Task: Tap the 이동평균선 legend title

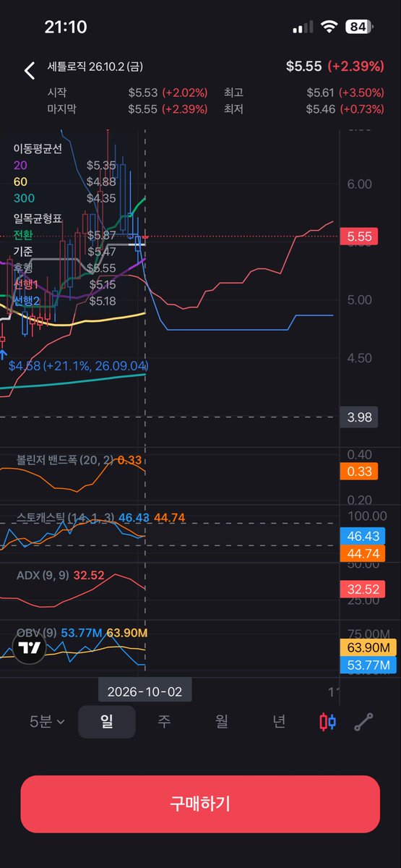Action: [x=38, y=149]
